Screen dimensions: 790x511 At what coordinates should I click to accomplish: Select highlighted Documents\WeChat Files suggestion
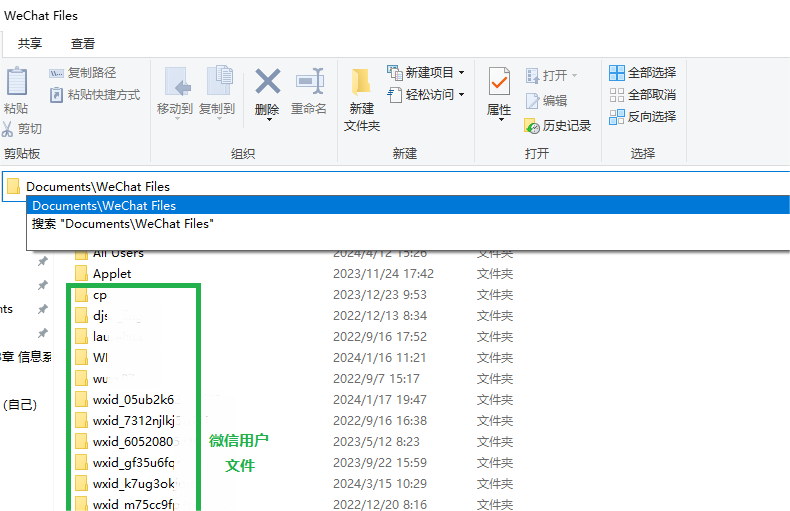[408, 206]
